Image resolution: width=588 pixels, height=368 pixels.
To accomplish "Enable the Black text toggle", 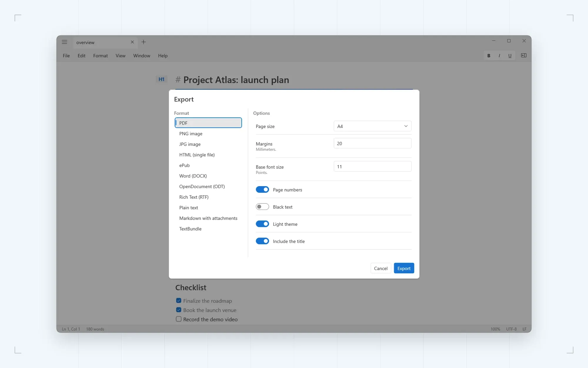I will point(262,207).
